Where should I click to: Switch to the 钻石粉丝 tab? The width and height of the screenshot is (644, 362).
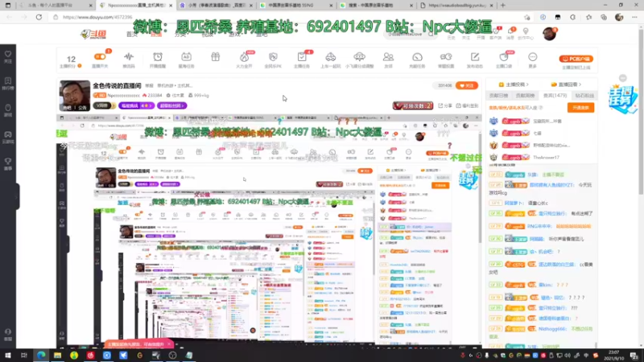coord(584,95)
